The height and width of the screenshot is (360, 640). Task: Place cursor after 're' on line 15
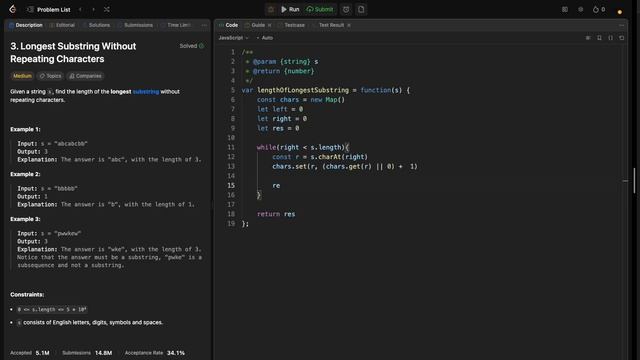(x=280, y=186)
